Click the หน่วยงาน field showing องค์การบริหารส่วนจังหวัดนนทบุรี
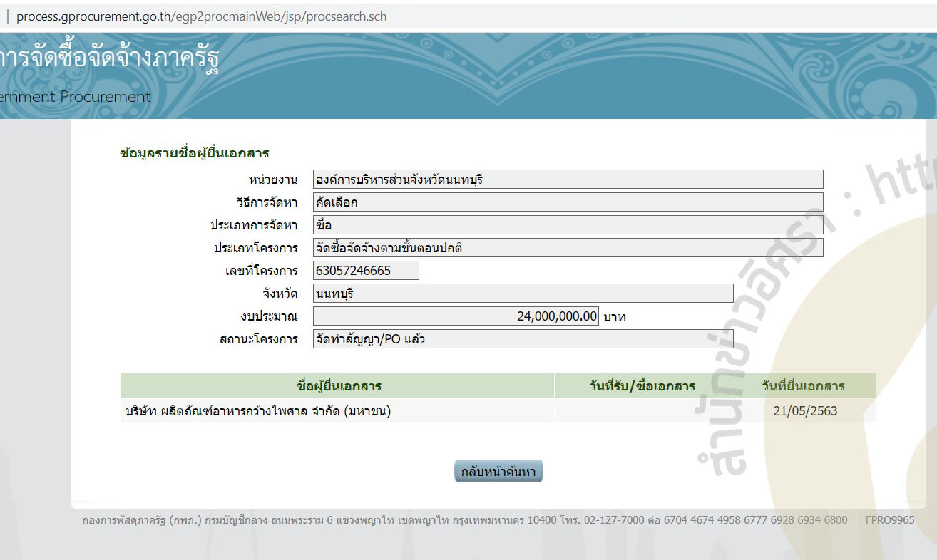Screen dimensions: 937x560 pyautogui.click(x=568, y=180)
